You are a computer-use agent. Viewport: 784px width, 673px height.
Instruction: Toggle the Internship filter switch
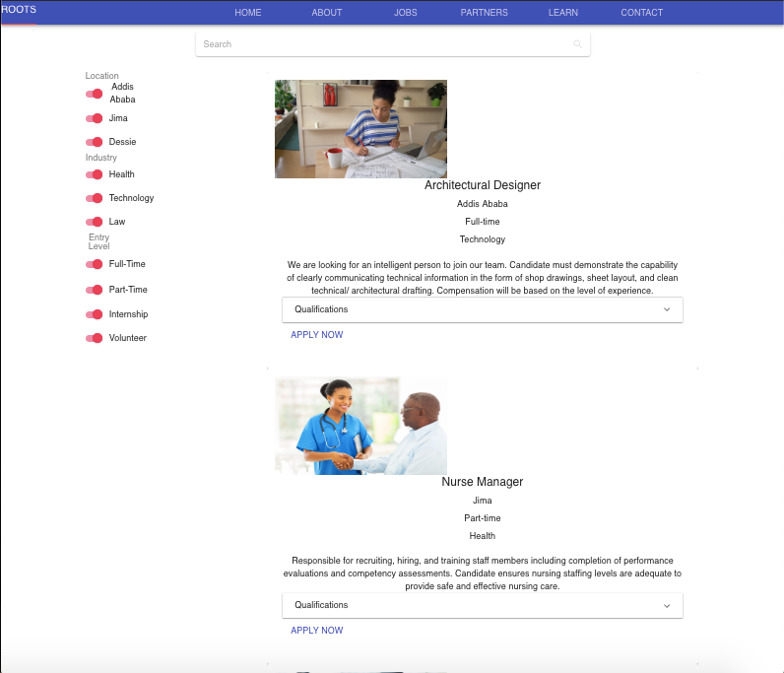click(94, 314)
